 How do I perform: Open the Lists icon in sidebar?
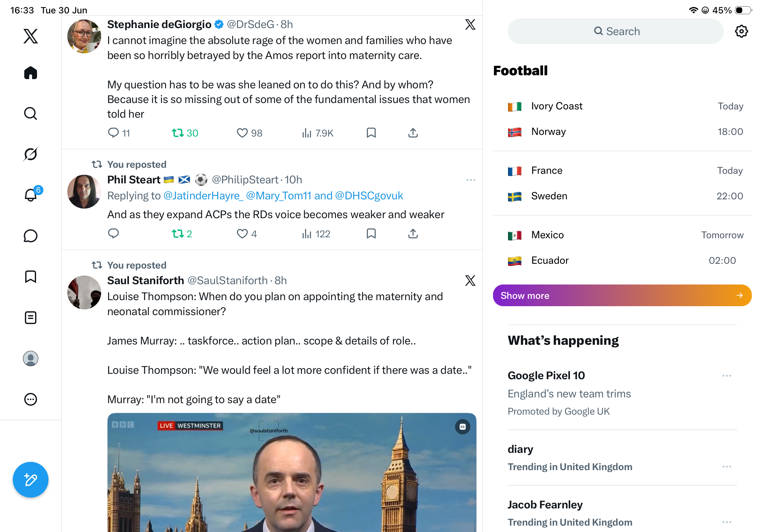pyautogui.click(x=31, y=317)
